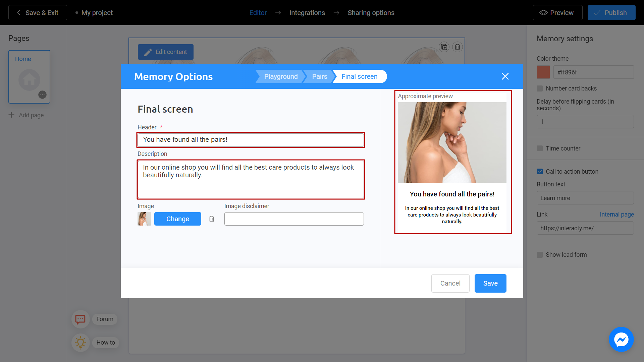Click the close X icon on Memory Options
Image resolution: width=644 pixels, height=362 pixels.
[x=505, y=76]
